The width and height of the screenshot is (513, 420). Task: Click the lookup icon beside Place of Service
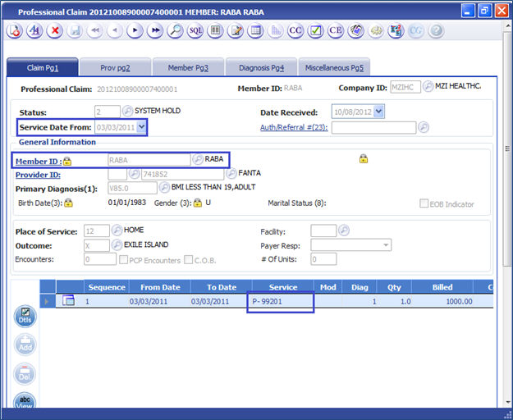click(117, 231)
